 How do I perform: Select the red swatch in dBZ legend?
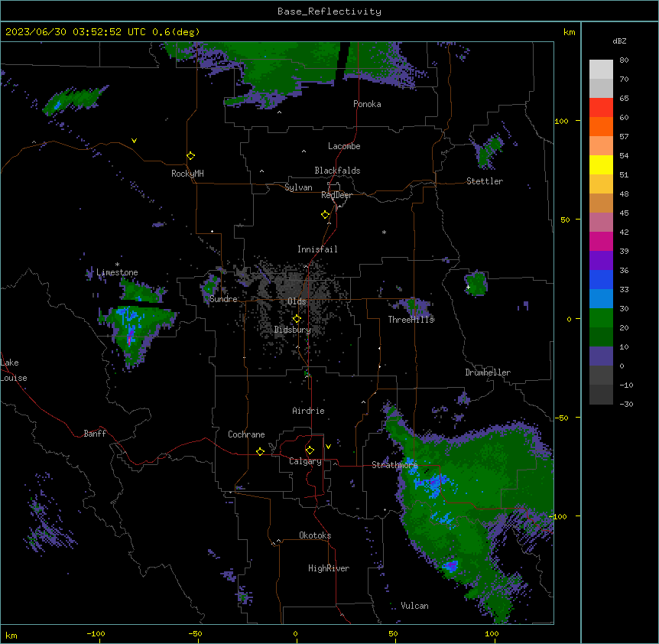[601, 108]
